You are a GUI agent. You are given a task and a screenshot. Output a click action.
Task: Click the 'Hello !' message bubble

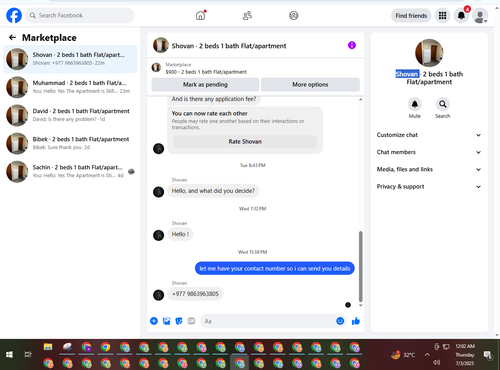click(x=180, y=234)
